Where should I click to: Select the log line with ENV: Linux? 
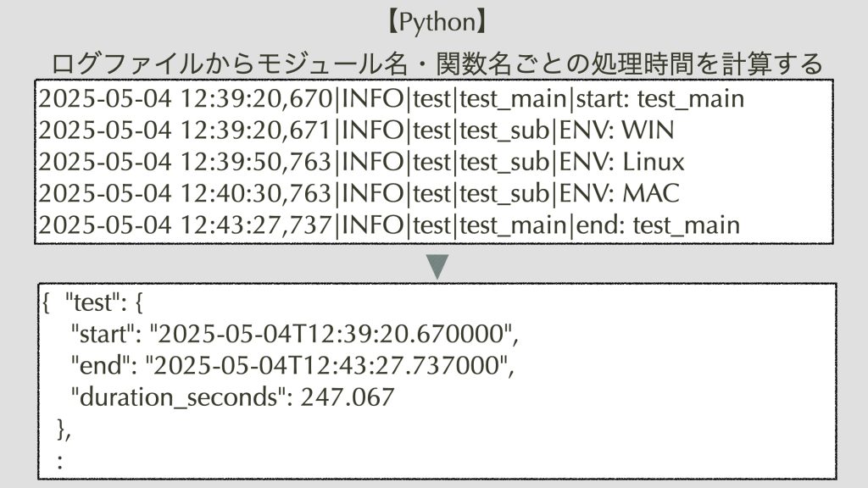pos(361,162)
